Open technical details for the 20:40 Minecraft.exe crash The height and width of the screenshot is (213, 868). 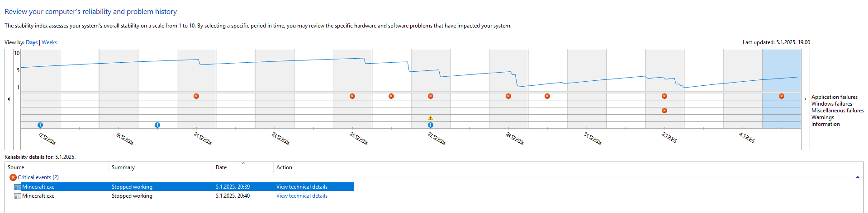pyautogui.click(x=302, y=196)
